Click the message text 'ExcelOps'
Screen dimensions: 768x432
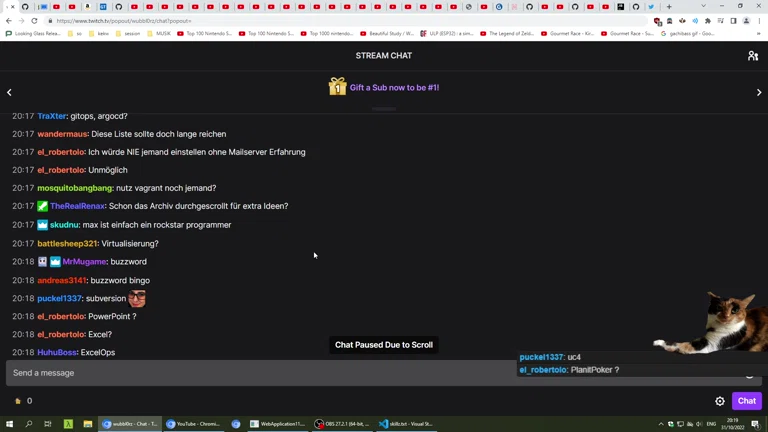[97, 352]
